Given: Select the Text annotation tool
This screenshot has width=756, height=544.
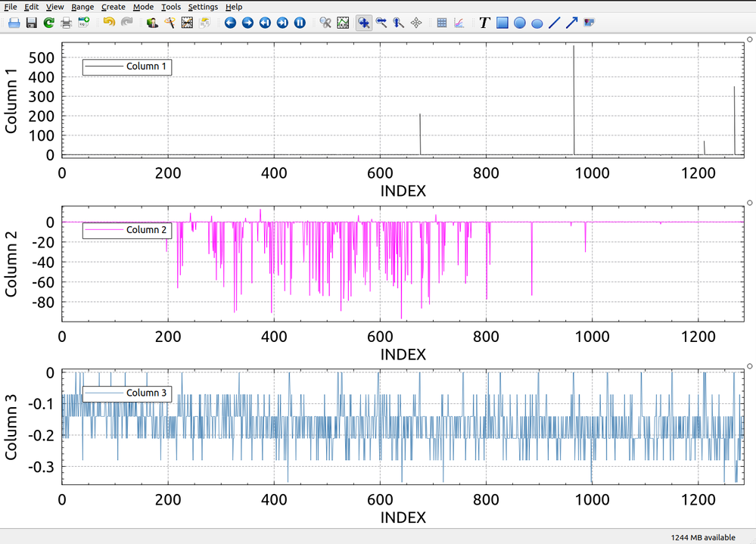Looking at the screenshot, I should [484, 23].
